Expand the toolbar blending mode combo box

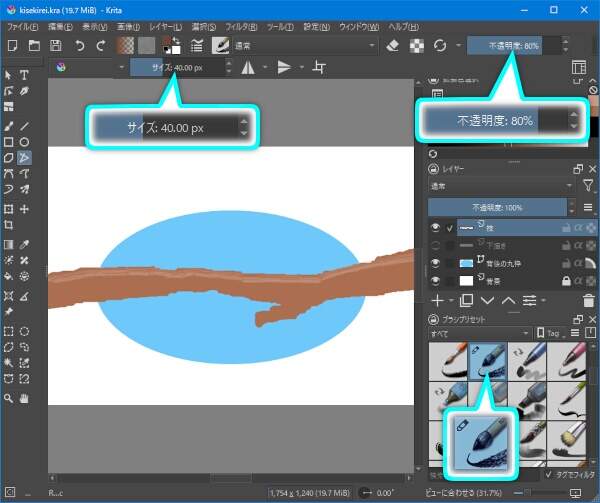pos(305,46)
